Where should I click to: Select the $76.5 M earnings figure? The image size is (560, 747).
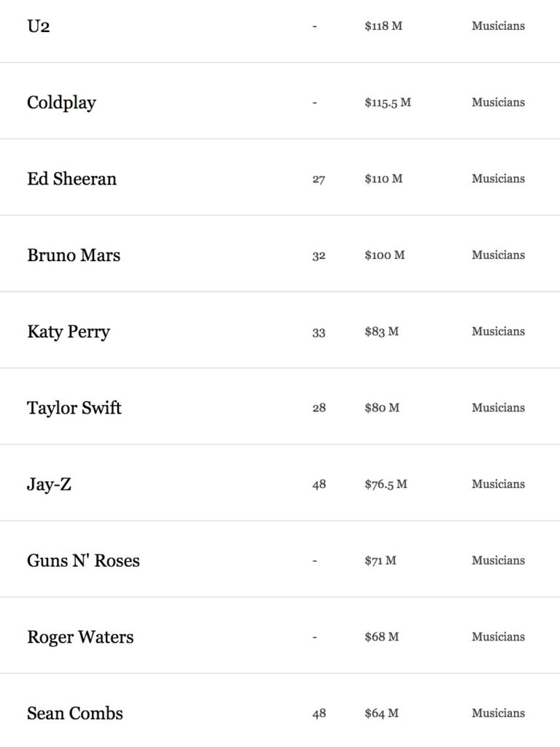[x=386, y=484]
